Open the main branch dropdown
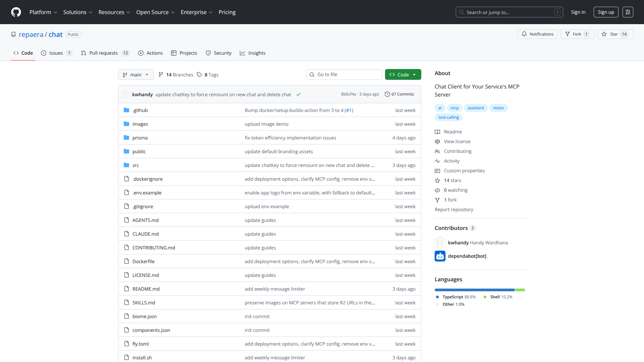This screenshot has width=644, height=362. pos(136,75)
